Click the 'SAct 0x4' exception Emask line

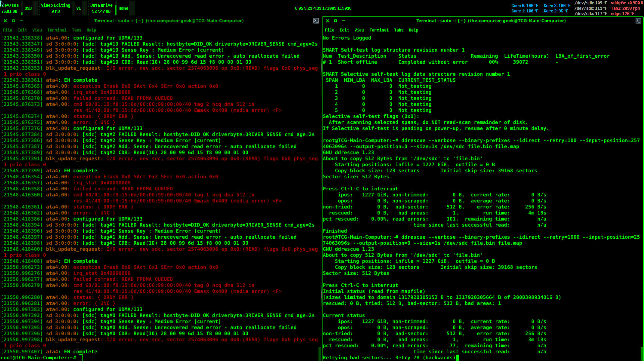tap(110, 86)
